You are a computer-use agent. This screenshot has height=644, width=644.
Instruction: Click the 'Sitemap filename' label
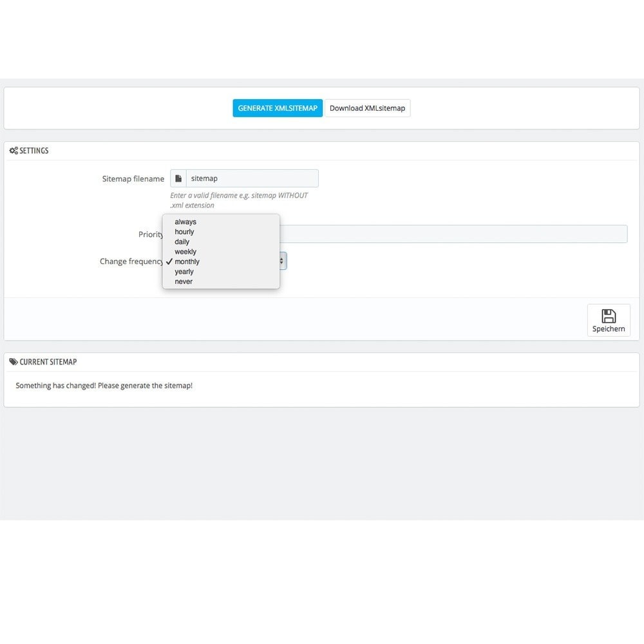pyautogui.click(x=133, y=178)
